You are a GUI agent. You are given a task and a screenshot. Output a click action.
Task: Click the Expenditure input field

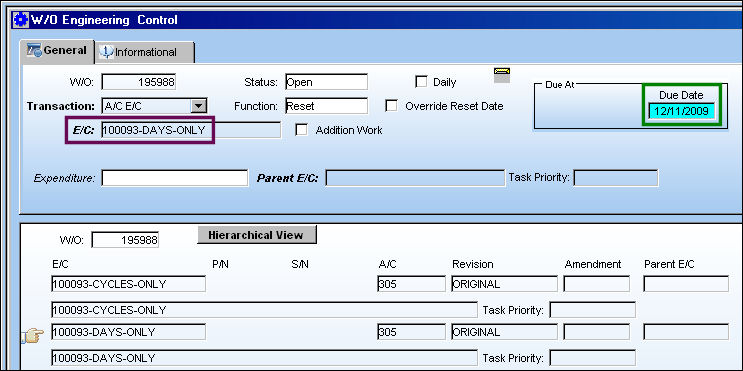[174, 178]
